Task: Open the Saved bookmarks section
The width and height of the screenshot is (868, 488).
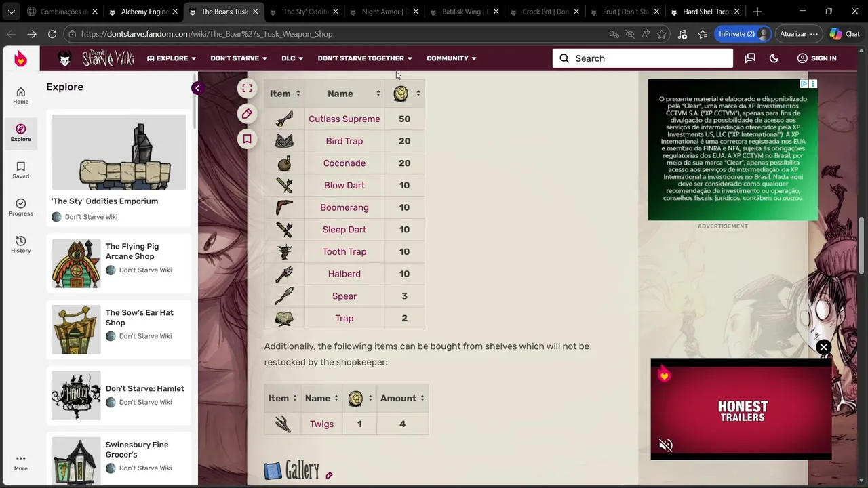Action: click(20, 170)
